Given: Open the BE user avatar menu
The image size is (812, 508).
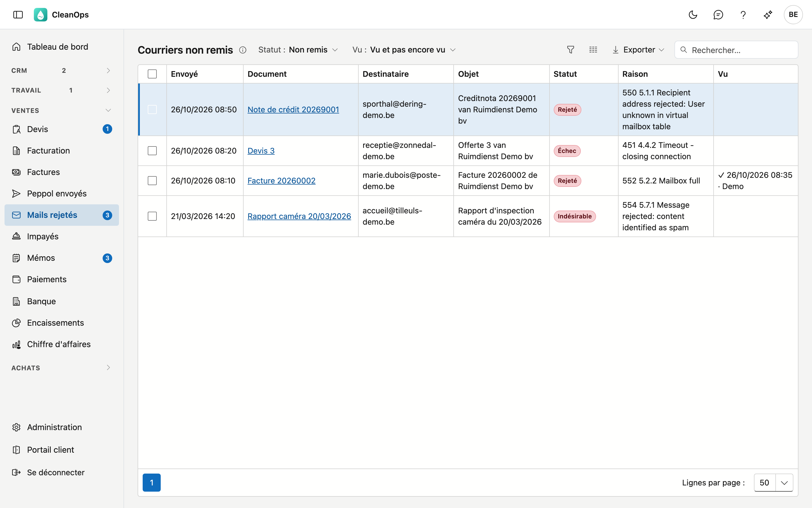Looking at the screenshot, I should [x=793, y=14].
